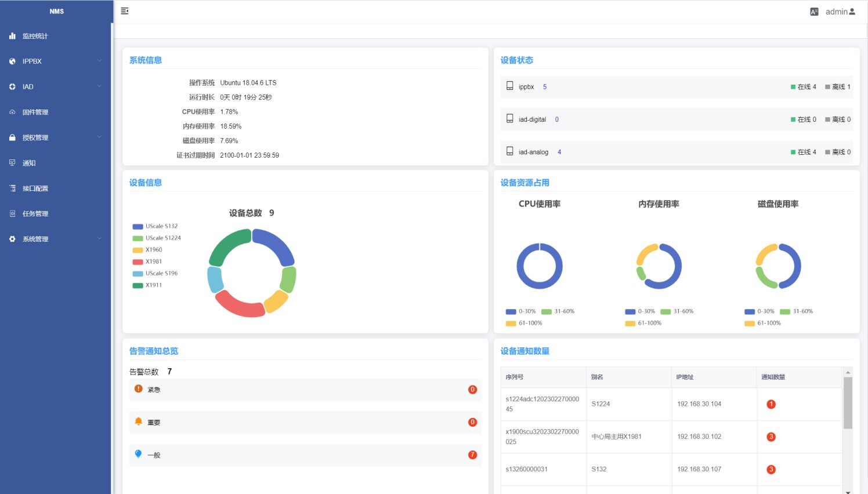This screenshot has height=494, width=868.
Task: Toggle the UScale S132 legend entry
Action: (x=155, y=226)
